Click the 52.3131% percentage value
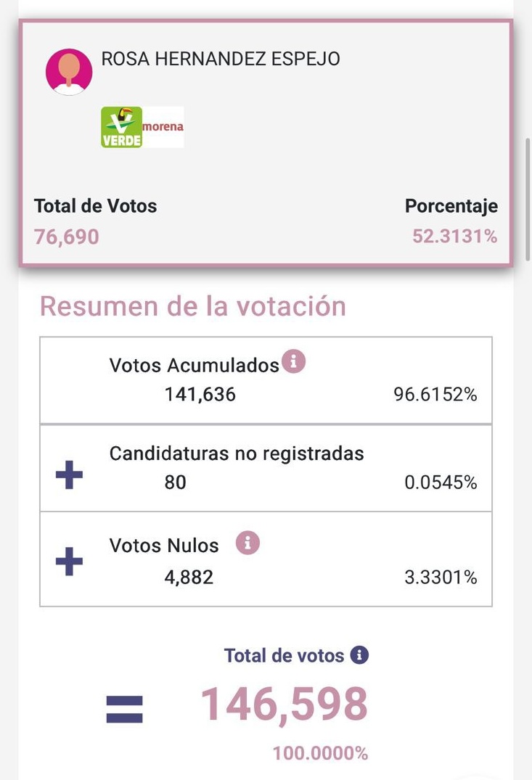 pyautogui.click(x=455, y=237)
